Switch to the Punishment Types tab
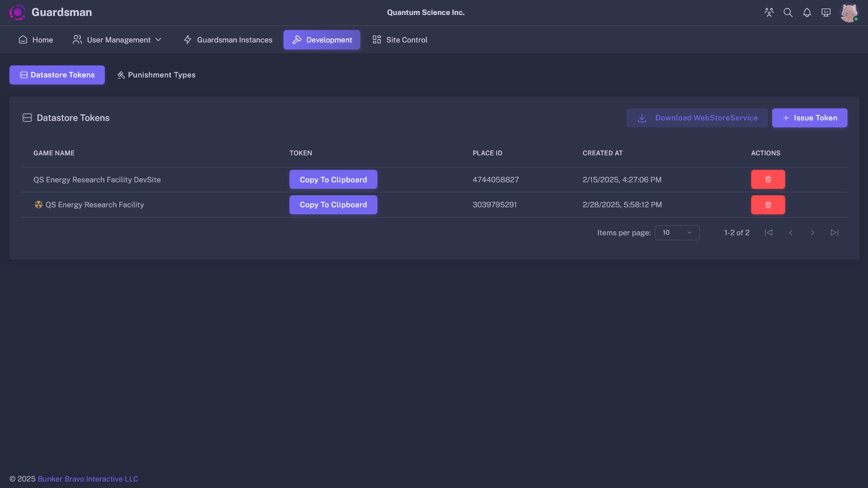The height and width of the screenshot is (488, 868). [156, 75]
